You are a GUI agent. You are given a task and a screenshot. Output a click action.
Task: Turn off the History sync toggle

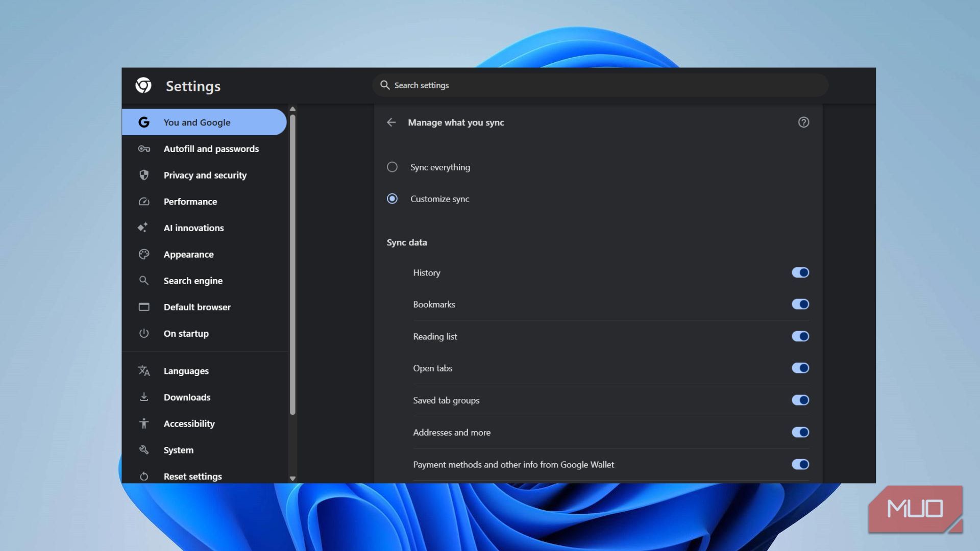[800, 272]
